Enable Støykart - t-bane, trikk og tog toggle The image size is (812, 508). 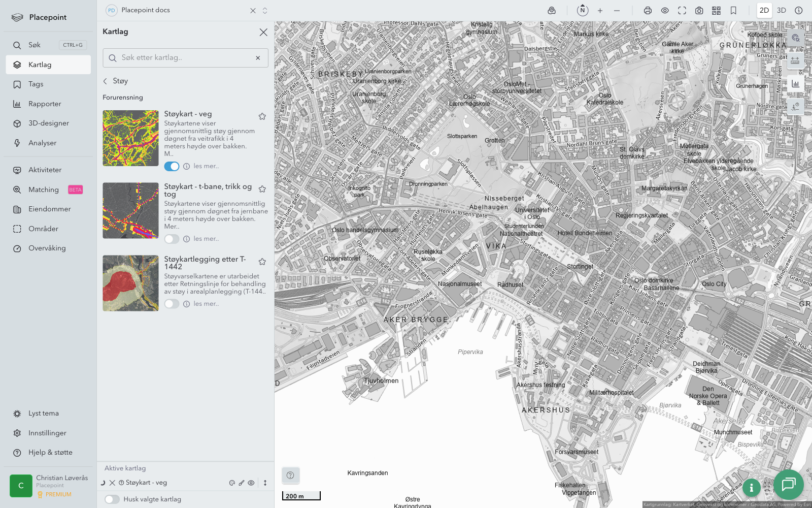172,239
